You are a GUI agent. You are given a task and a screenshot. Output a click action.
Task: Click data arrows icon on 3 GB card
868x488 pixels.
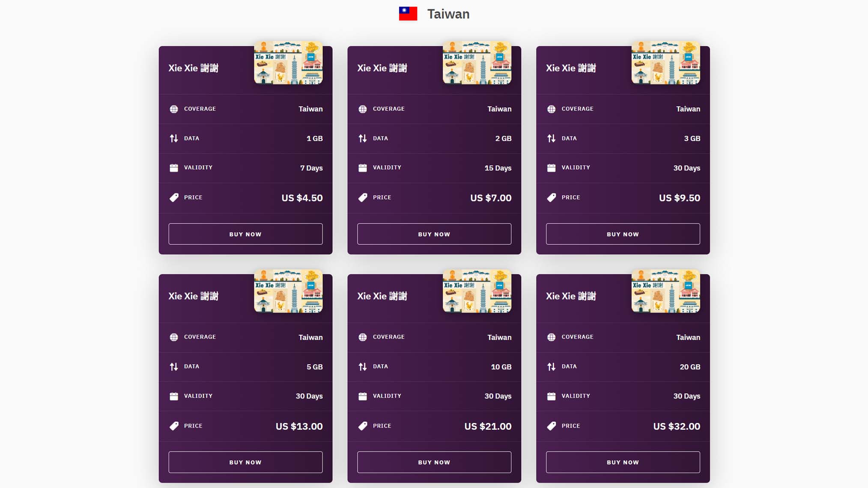552,138
